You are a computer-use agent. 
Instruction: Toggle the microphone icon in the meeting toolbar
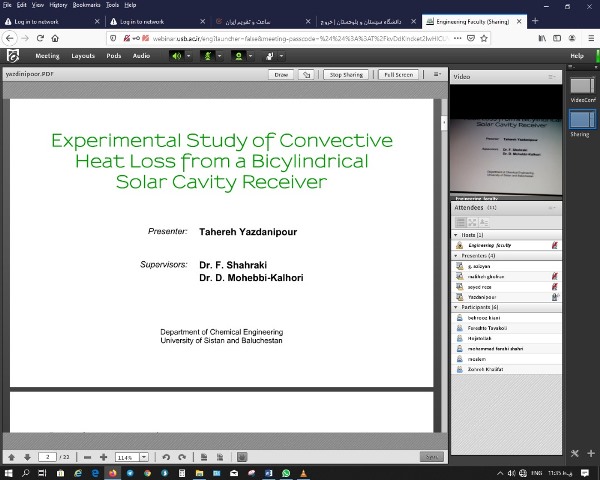(x=207, y=56)
